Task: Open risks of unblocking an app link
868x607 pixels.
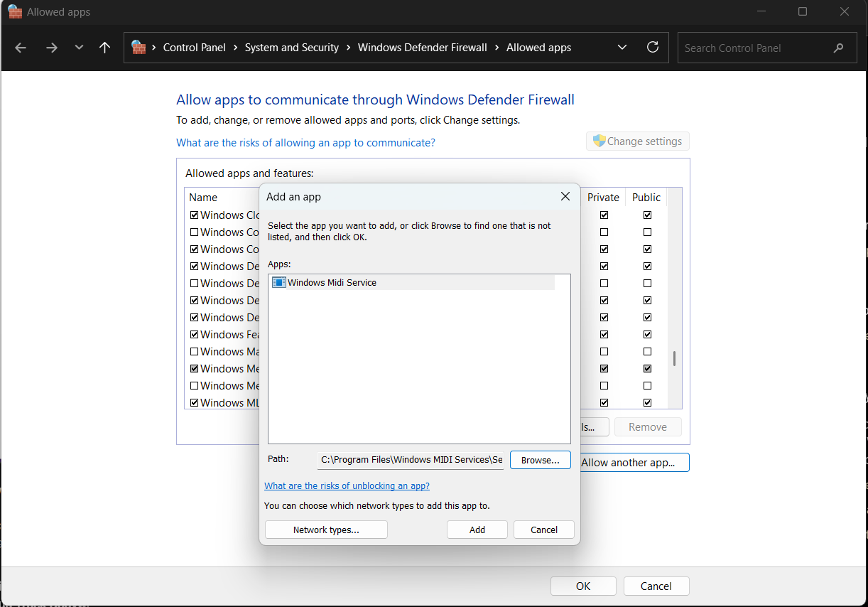Action: (x=347, y=486)
